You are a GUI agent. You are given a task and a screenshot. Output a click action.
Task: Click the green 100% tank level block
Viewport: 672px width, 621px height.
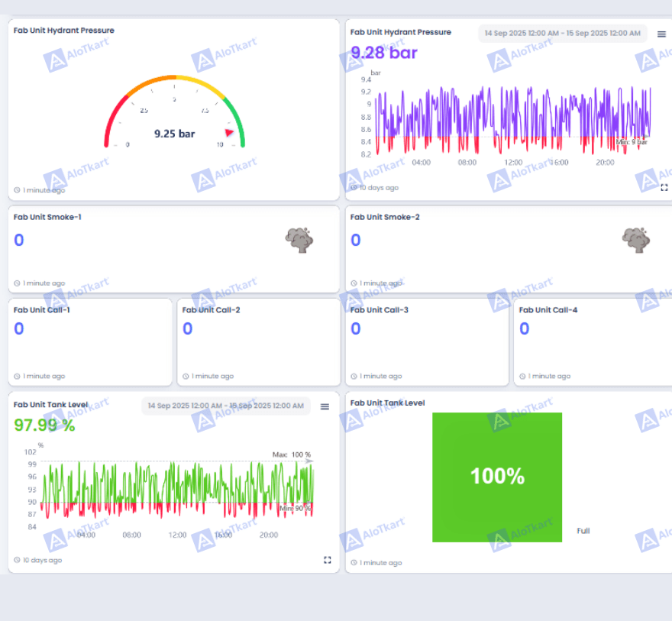tap(497, 477)
